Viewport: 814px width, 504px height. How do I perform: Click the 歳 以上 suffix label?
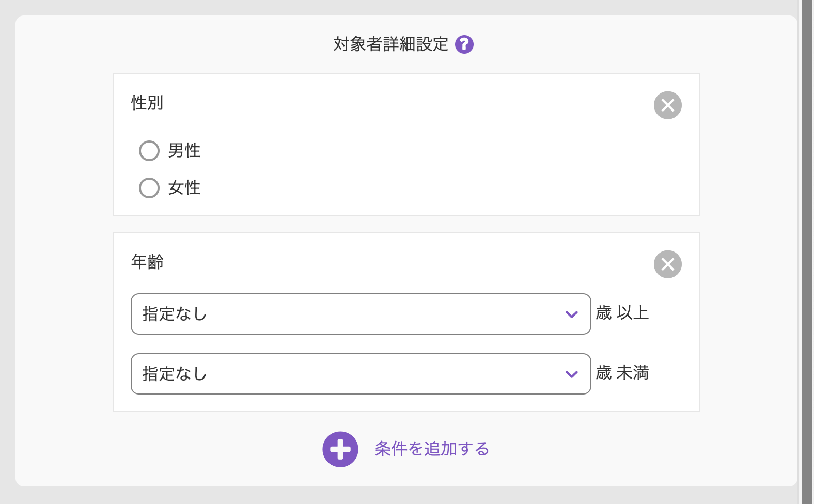tap(622, 313)
